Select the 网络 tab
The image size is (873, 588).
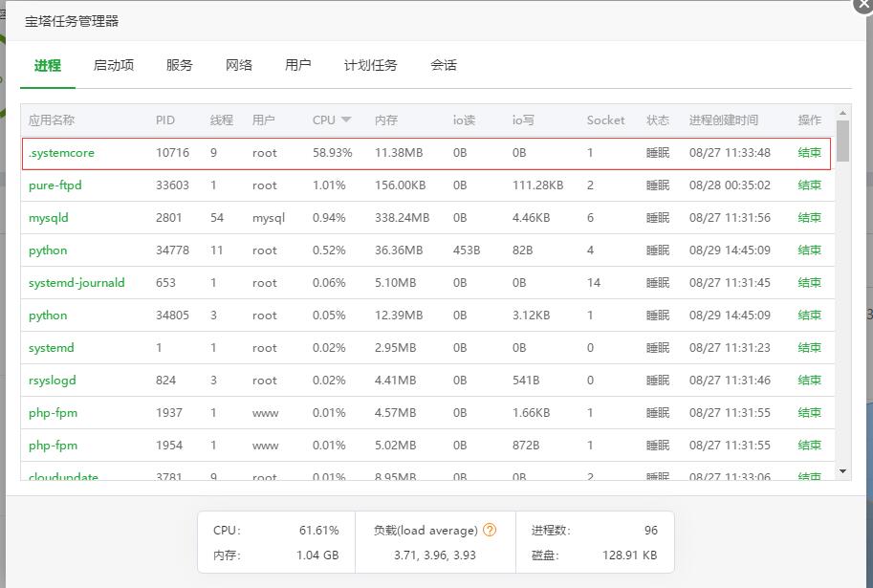point(239,65)
